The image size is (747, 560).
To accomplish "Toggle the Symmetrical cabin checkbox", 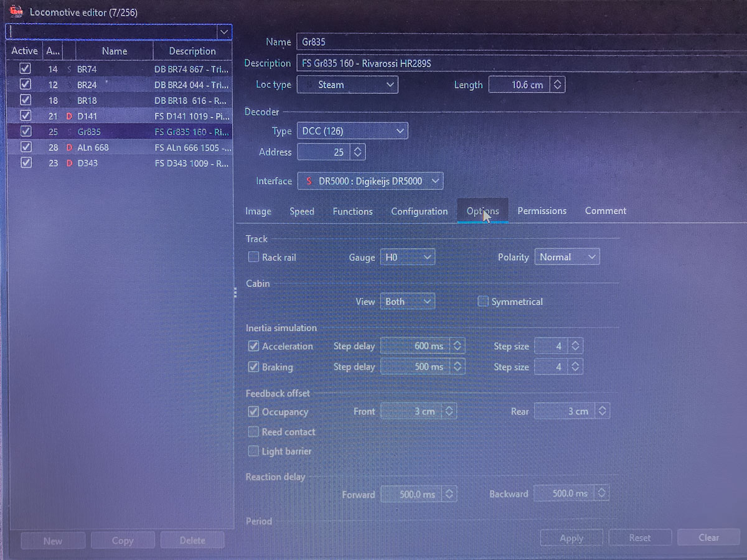I will [482, 302].
